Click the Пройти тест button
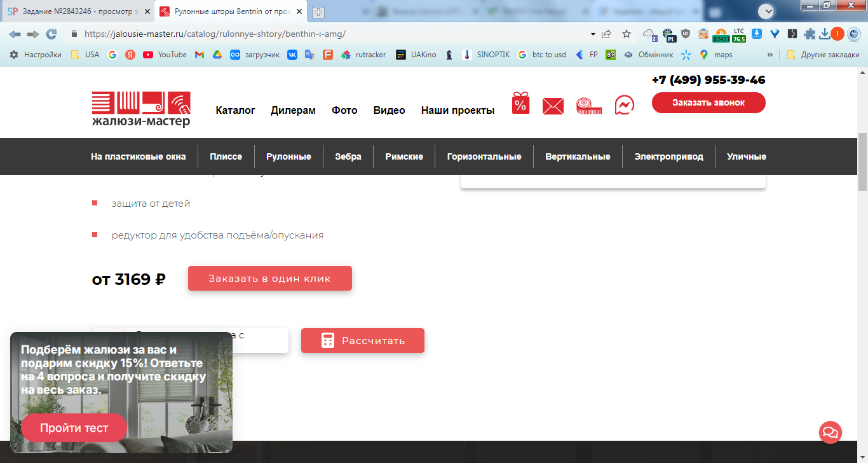The height and width of the screenshot is (463, 868). click(x=74, y=428)
